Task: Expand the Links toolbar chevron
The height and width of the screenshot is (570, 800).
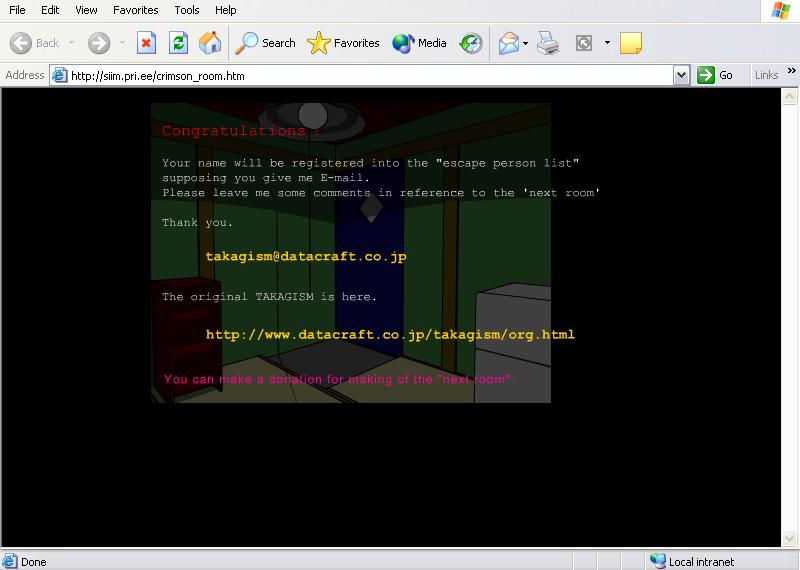Action: [791, 70]
